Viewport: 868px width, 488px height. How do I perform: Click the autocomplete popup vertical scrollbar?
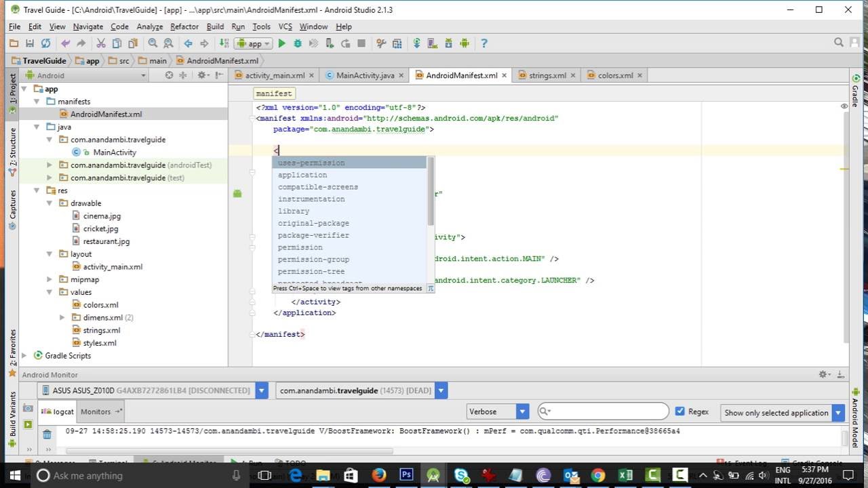(x=430, y=191)
